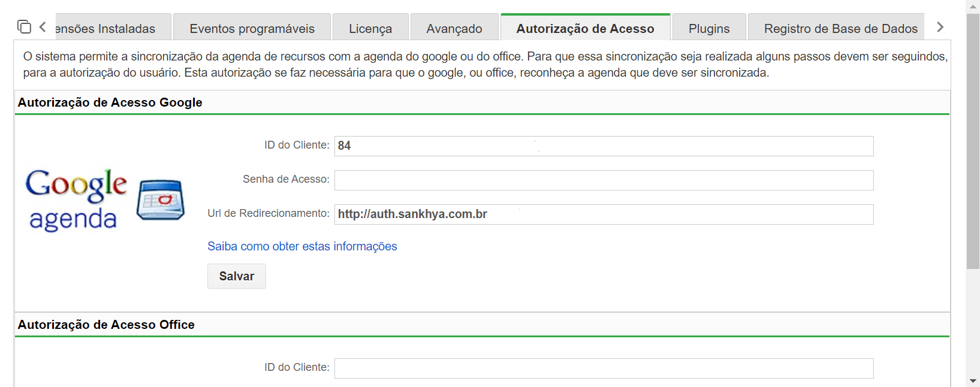Show earlier tabs with left chevron

click(43, 27)
